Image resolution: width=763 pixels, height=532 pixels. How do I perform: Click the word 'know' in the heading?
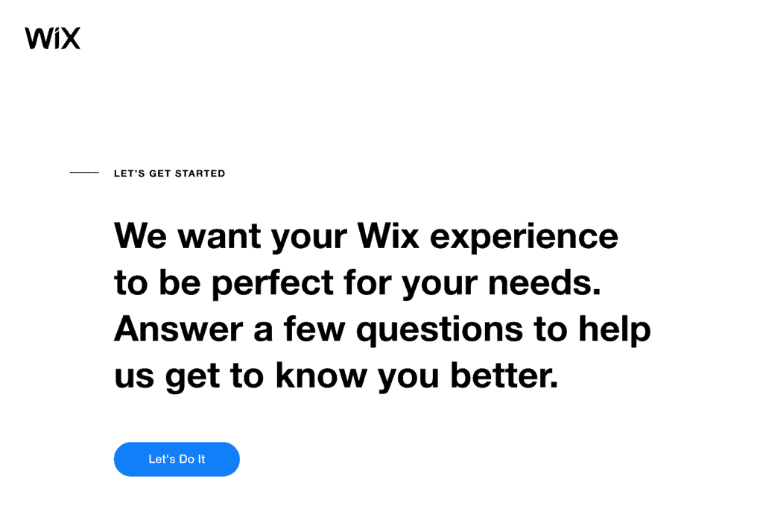321,375
